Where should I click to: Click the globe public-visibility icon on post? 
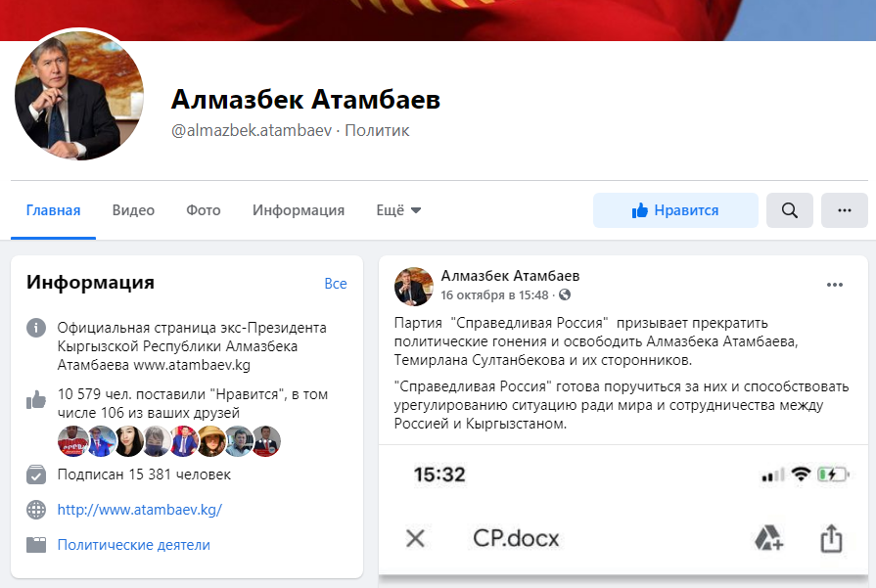click(x=565, y=294)
